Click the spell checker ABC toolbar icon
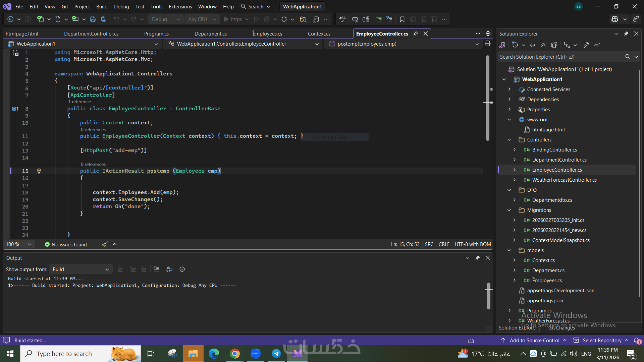Image resolution: width=644 pixels, height=362 pixels. 342,19
